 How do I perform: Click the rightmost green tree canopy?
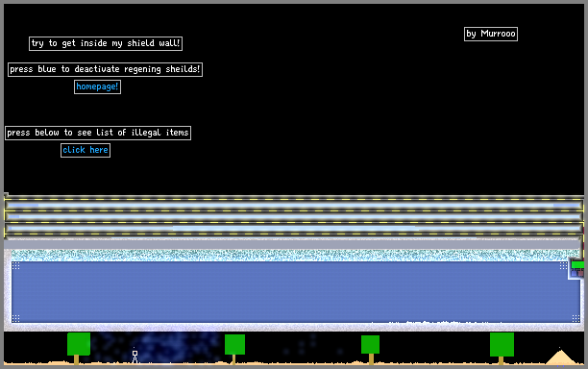point(502,344)
